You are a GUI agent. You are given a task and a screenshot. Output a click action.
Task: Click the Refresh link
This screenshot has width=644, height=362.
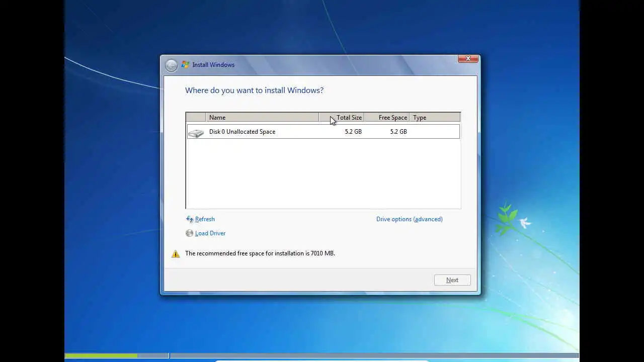point(205,219)
